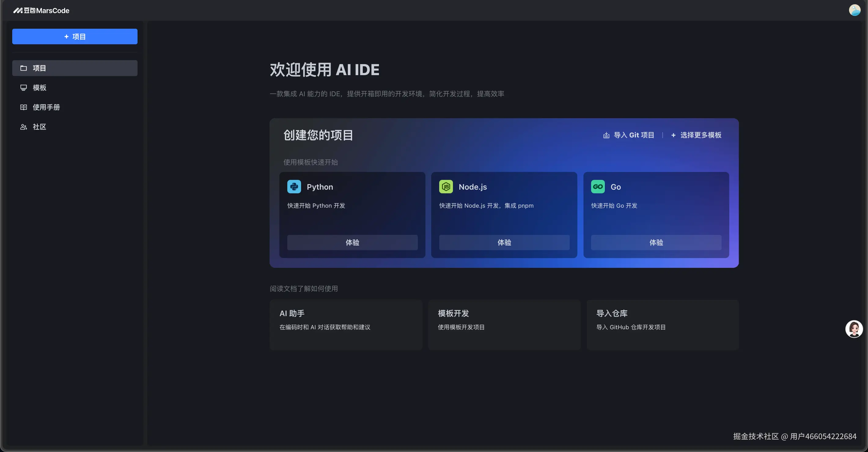
Task: Click the Go template icon
Action: click(x=598, y=187)
